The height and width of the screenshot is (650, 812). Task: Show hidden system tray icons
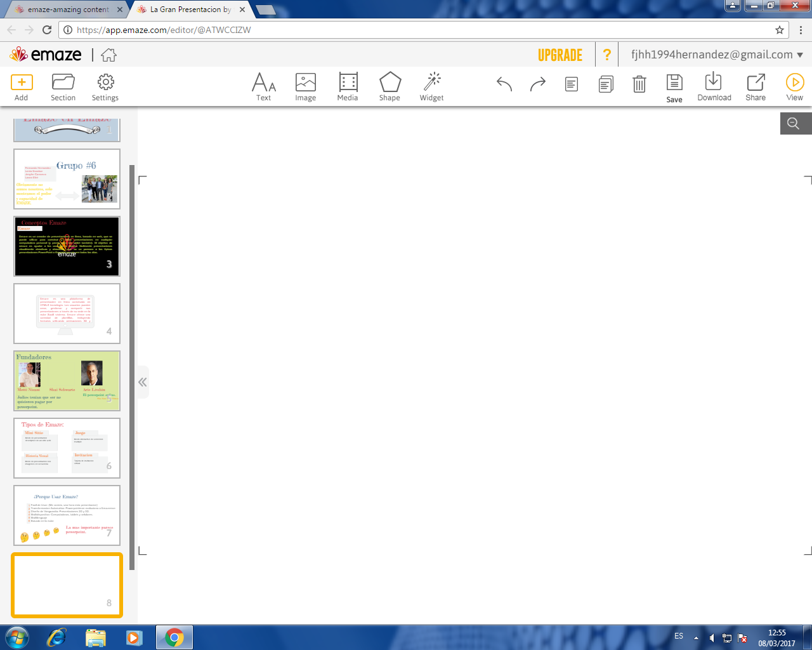coord(696,637)
